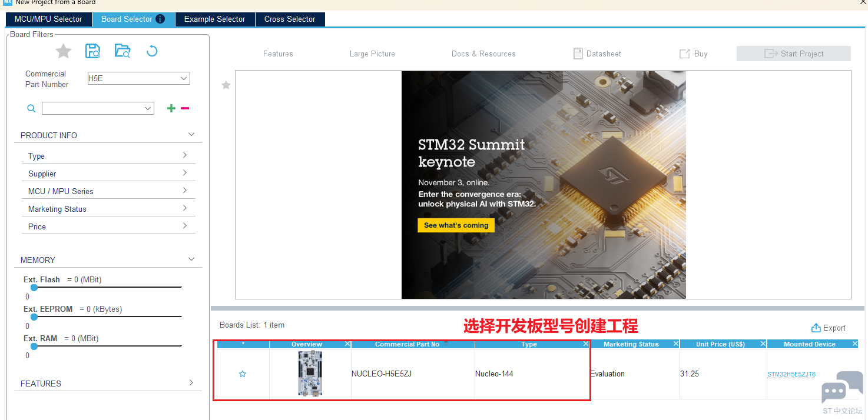The width and height of the screenshot is (868, 420).
Task: Show favorite boards using the filter star icon
Action: pos(64,51)
